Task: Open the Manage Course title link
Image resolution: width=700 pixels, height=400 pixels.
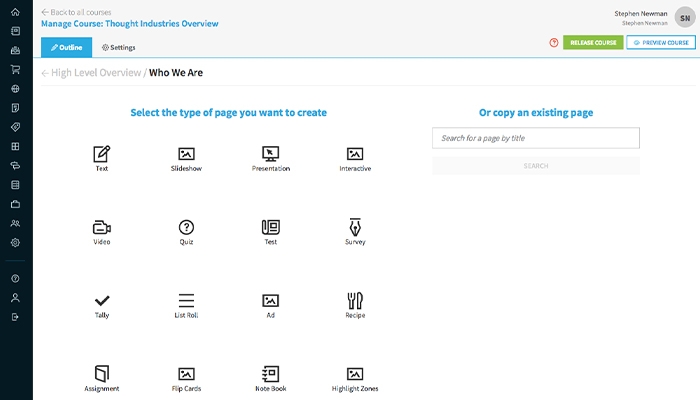Action: click(130, 24)
